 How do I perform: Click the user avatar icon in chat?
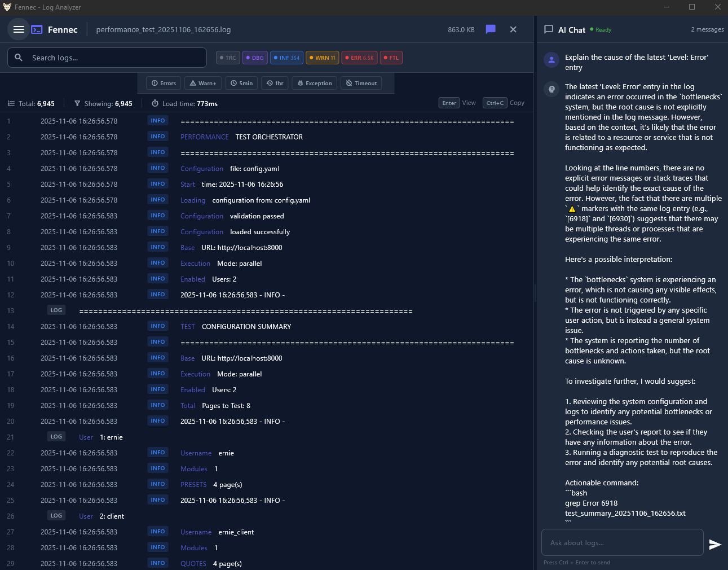(551, 60)
